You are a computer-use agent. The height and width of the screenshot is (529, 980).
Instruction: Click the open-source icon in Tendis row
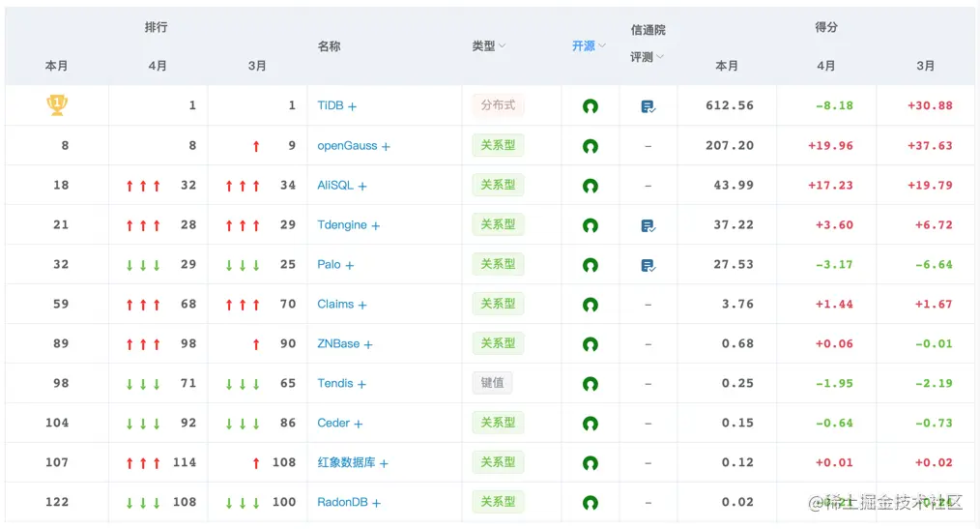(x=590, y=384)
